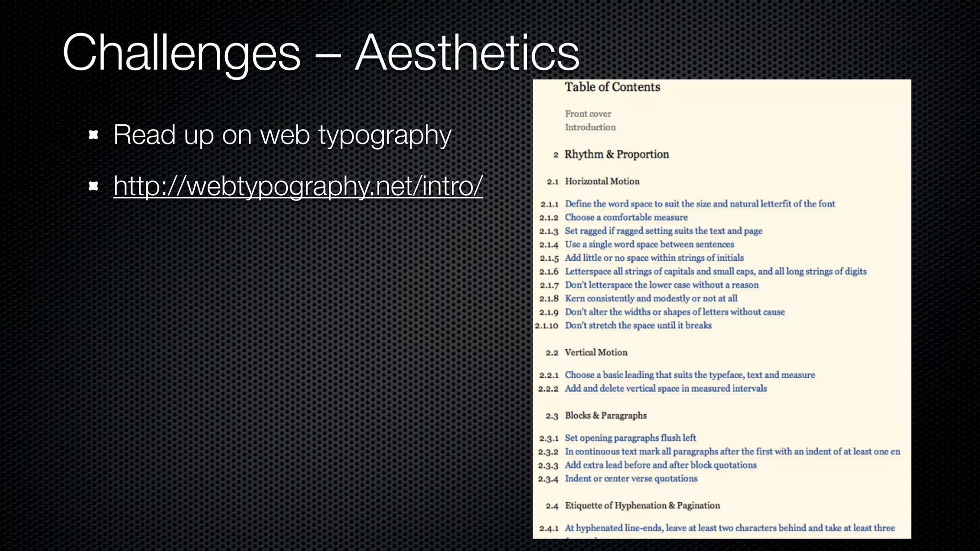Viewport: 980px width, 551px height.
Task: Open 'Indent or center verse quotations' link
Action: [x=631, y=478]
